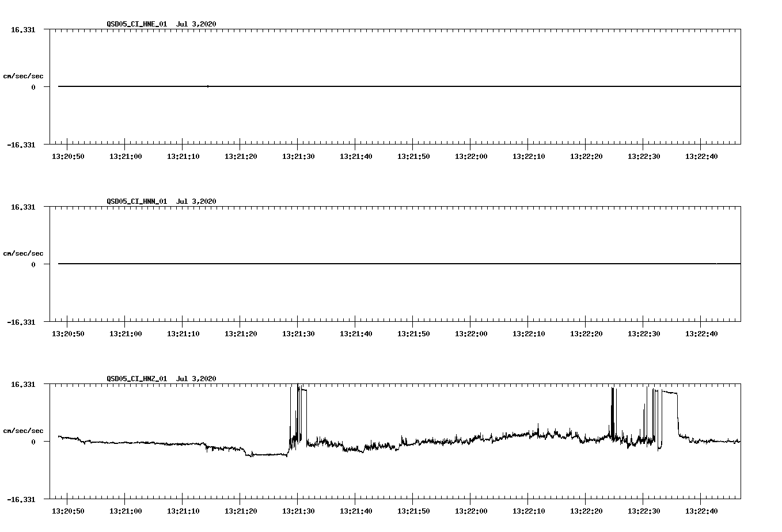Click the 13:21:10 time label under HNZ plot
This screenshot has width=782, height=532.
pos(183,511)
